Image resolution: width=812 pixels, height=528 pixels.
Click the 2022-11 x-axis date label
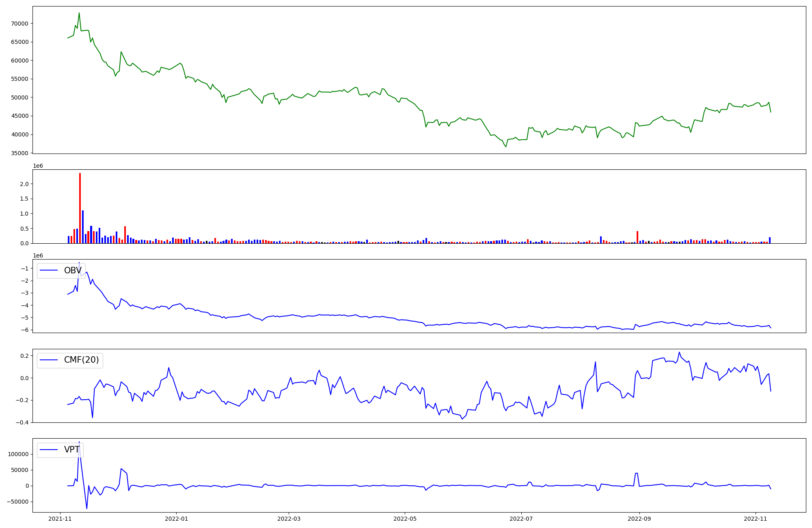click(x=755, y=519)
